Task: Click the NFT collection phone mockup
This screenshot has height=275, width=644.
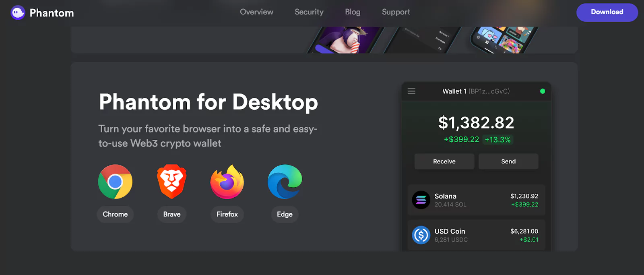Action: point(503,40)
